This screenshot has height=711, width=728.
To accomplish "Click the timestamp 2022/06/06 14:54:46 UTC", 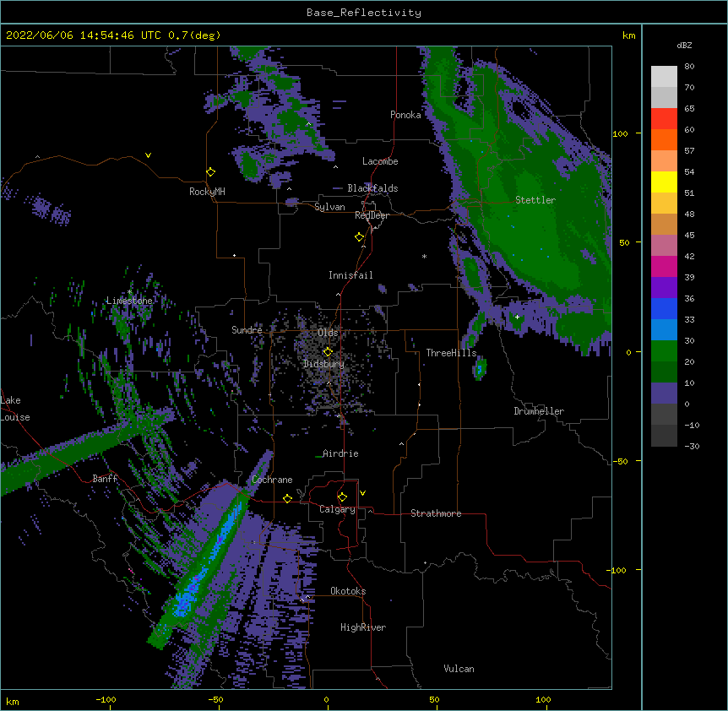I will point(84,35).
